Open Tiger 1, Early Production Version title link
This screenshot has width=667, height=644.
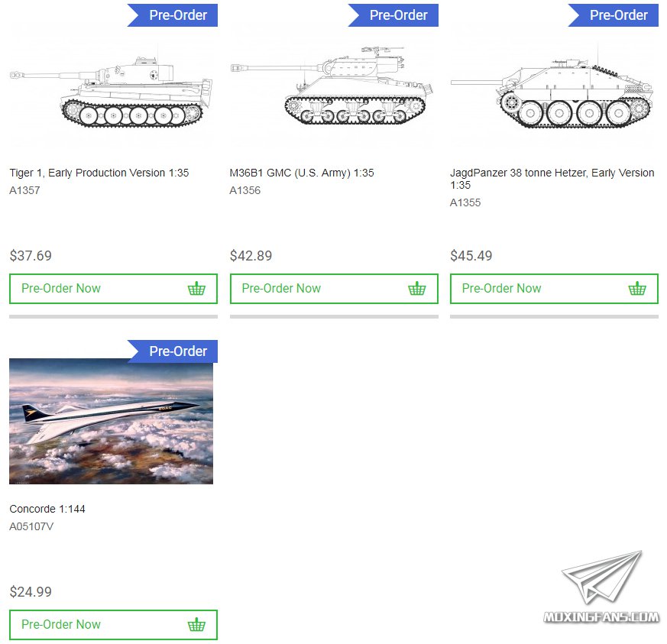coord(99,173)
